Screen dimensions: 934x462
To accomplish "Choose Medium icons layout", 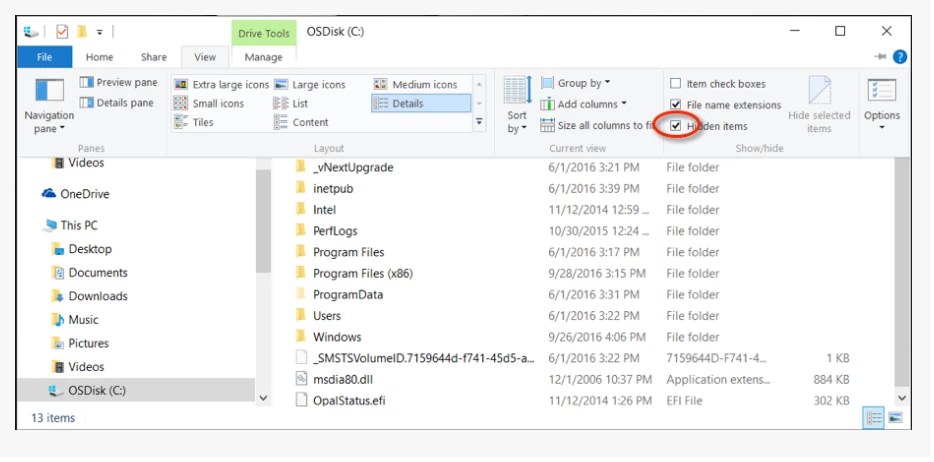I will [416, 85].
